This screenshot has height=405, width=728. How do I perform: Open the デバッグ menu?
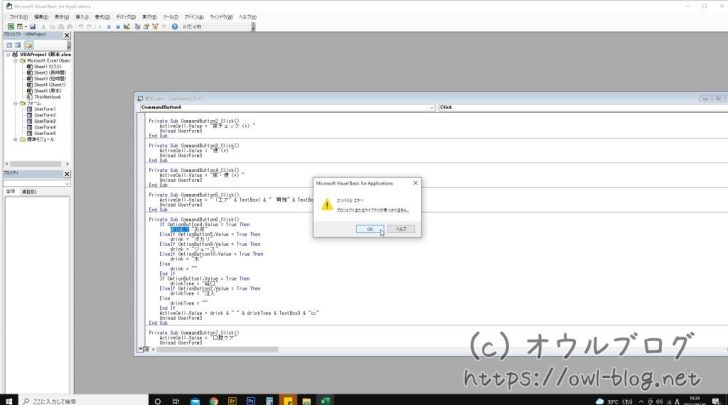point(125,17)
